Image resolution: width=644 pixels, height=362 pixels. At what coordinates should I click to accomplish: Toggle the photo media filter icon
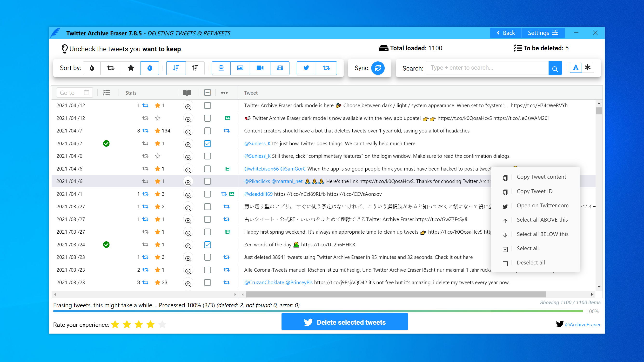click(x=240, y=68)
